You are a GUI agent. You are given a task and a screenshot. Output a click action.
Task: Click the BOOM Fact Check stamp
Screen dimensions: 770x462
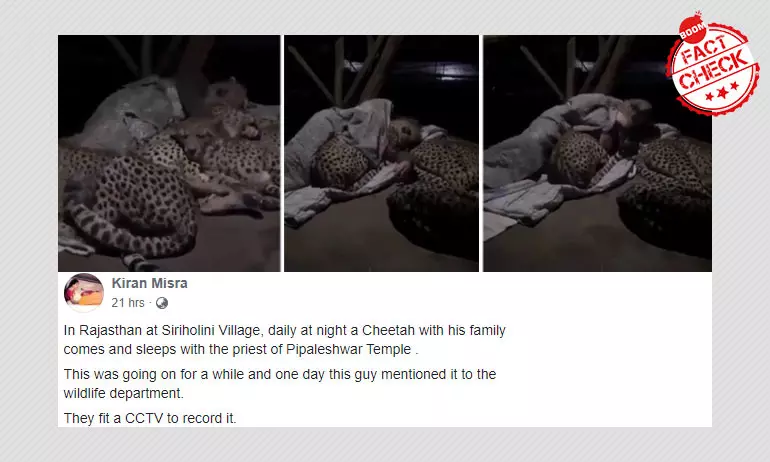pyautogui.click(x=712, y=64)
